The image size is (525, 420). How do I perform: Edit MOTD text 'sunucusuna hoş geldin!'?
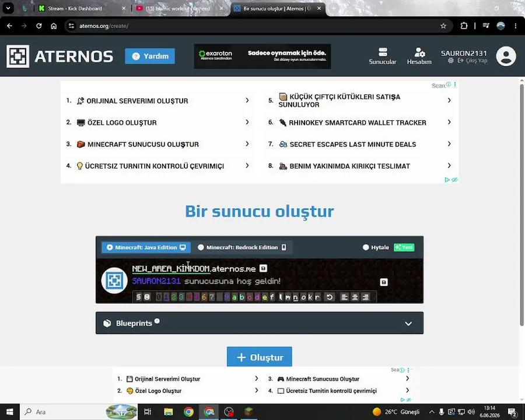[x=232, y=281]
